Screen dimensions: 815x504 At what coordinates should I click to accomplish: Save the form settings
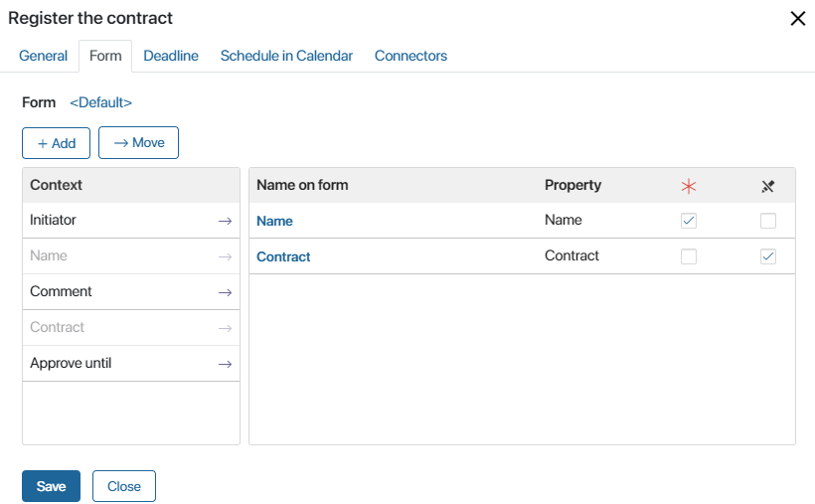pos(51,486)
